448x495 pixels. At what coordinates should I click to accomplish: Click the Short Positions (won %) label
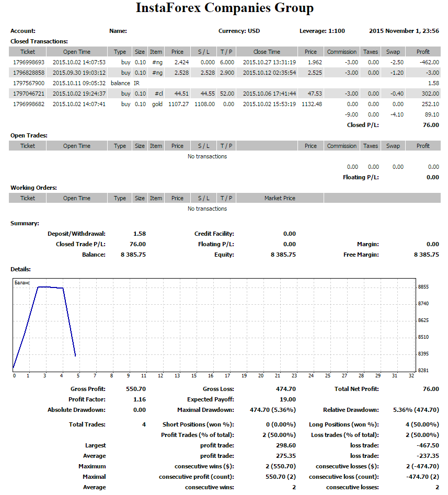[198, 424]
